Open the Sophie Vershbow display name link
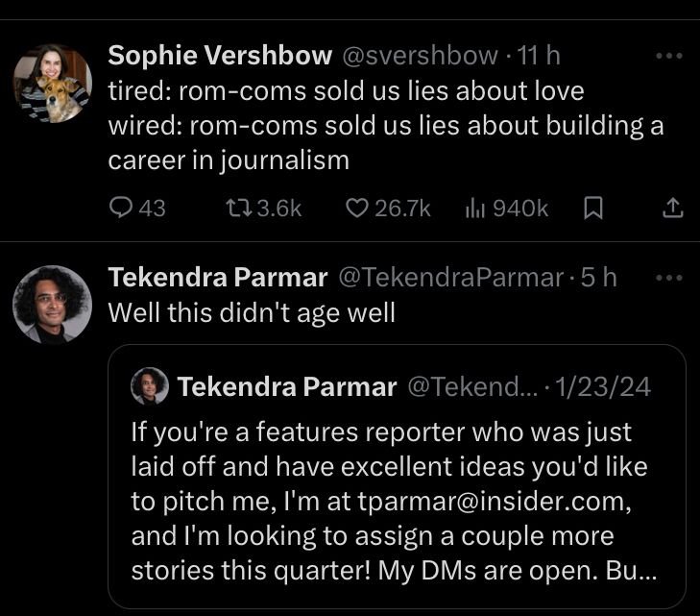 click(x=220, y=56)
